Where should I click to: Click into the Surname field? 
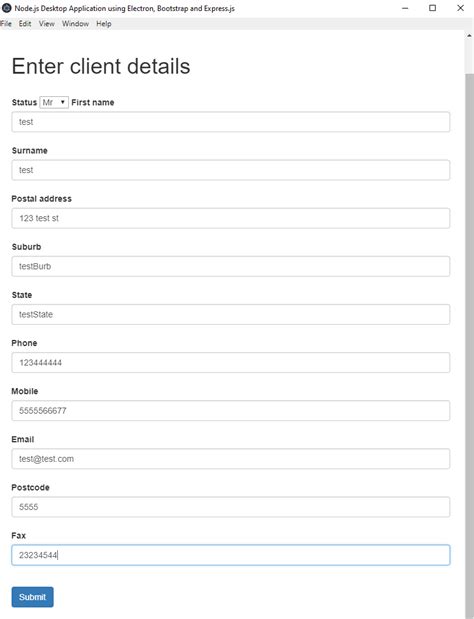pos(230,170)
